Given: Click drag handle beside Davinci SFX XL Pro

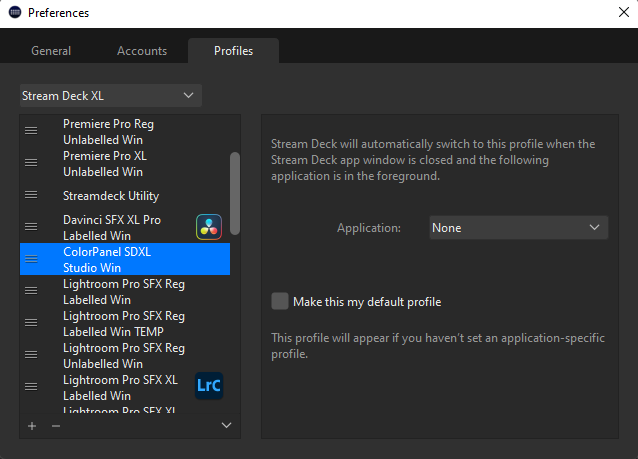Looking at the screenshot, I should (x=31, y=227).
